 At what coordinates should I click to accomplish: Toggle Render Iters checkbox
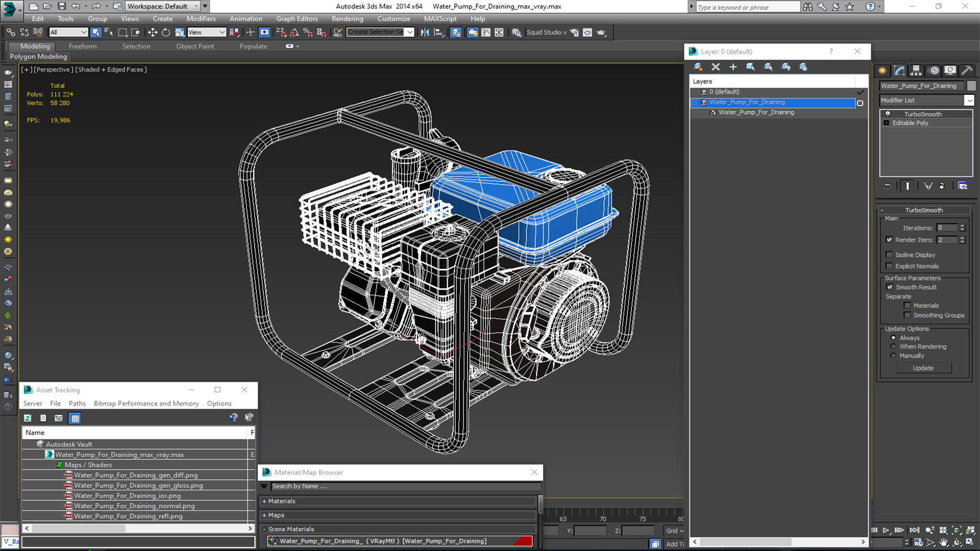[x=889, y=240]
